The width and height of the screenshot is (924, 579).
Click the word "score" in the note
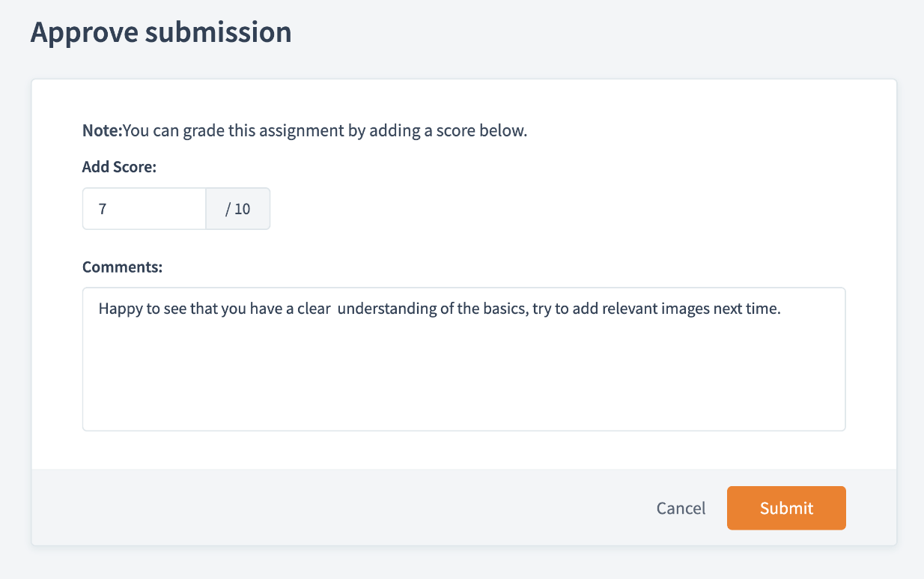pyautogui.click(x=460, y=131)
